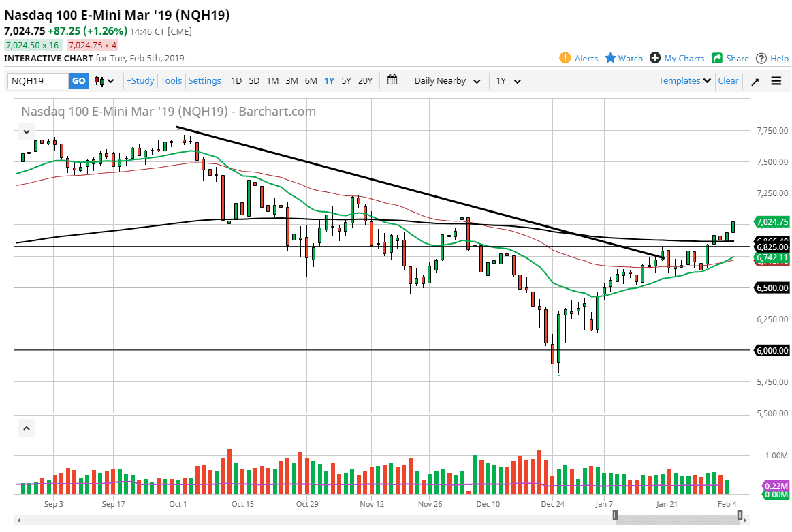
Task: Open the +Study link
Action: tap(140, 80)
